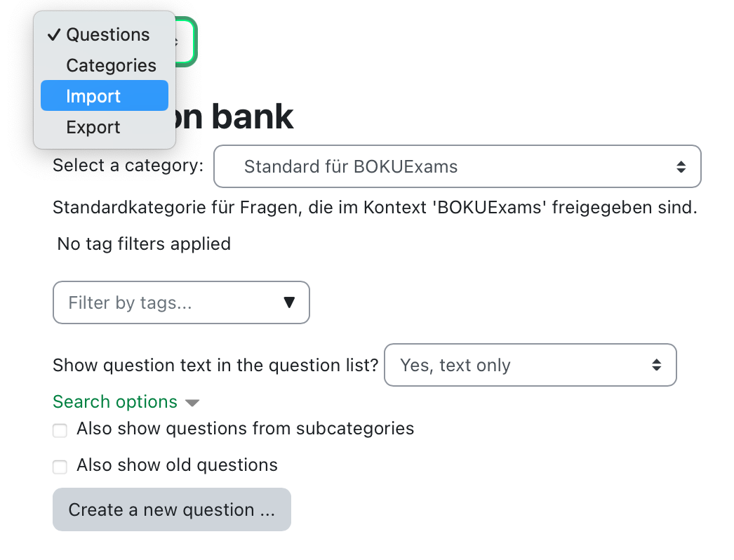734x560 pixels.
Task: Tick the 'Also show old questions' checkbox
Action: [x=60, y=467]
